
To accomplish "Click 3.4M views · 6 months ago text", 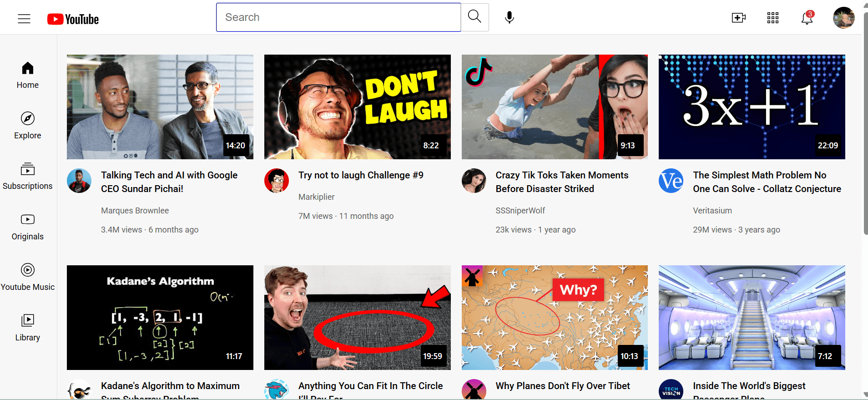I will (150, 230).
